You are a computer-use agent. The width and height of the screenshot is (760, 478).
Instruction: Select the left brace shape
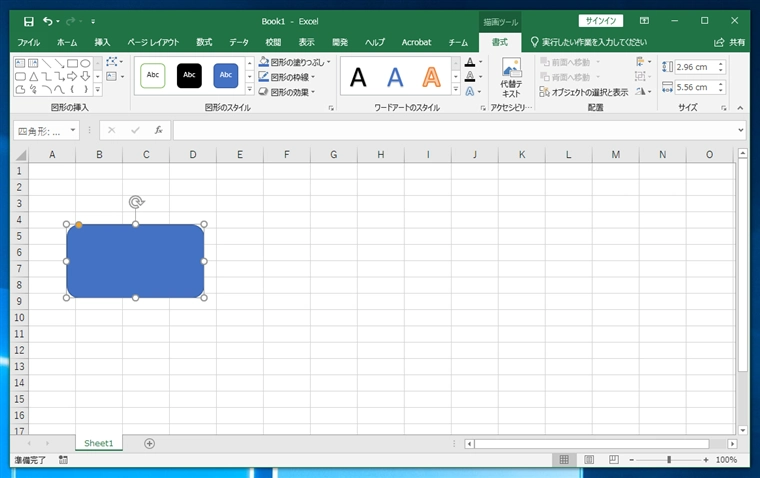pyautogui.click(x=72, y=89)
